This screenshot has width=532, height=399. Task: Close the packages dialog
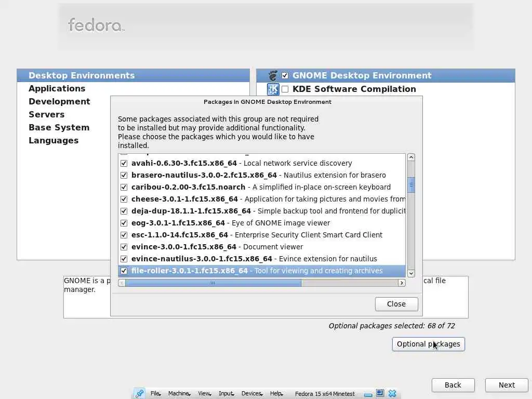tap(396, 304)
